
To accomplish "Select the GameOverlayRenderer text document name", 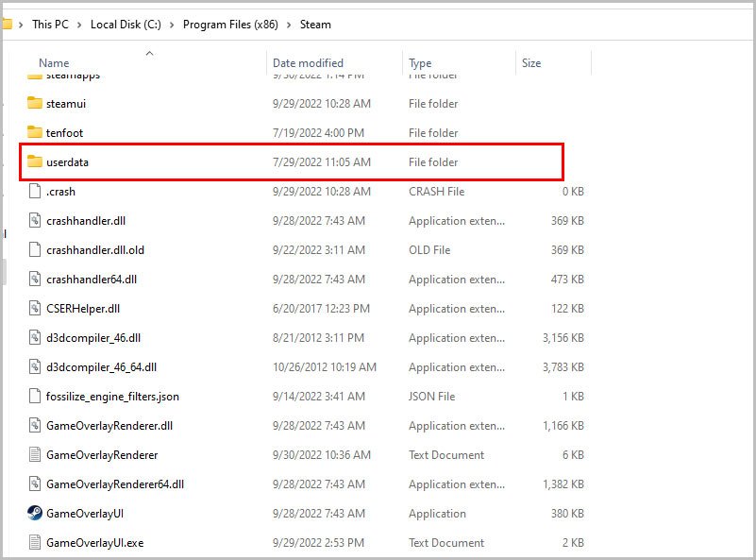I will click(102, 455).
